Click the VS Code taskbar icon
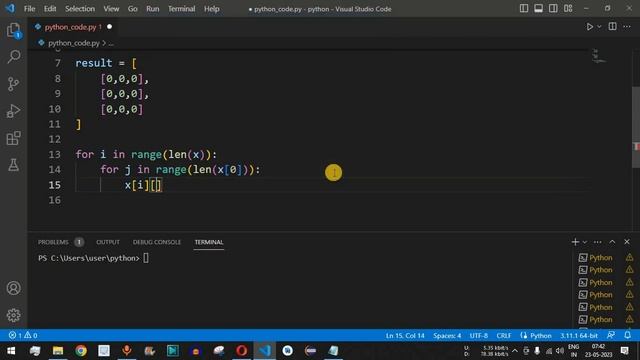The height and width of the screenshot is (360, 640). click(x=264, y=351)
